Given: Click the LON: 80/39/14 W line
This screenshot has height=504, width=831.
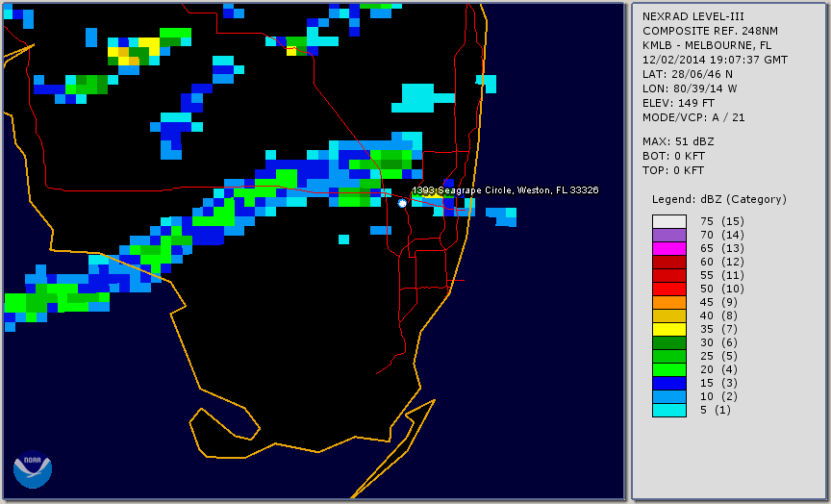Looking at the screenshot, I should coord(690,88).
